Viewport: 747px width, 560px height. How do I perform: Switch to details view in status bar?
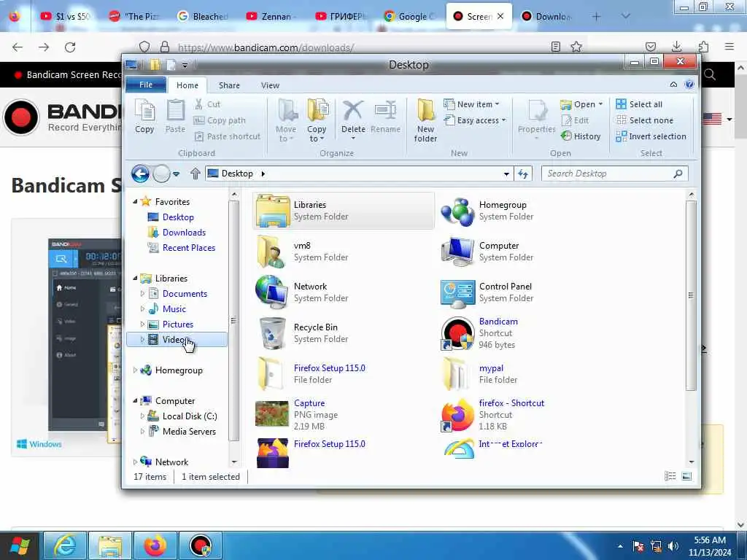pos(670,476)
